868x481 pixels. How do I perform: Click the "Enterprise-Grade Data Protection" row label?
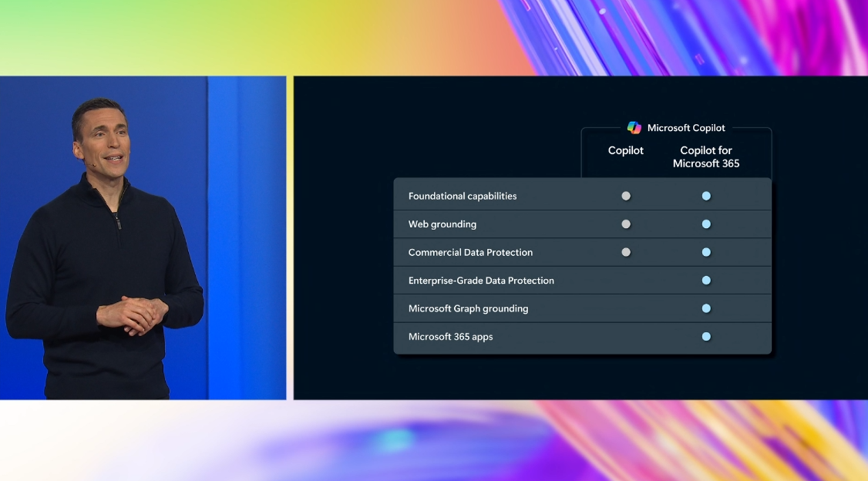tap(481, 281)
